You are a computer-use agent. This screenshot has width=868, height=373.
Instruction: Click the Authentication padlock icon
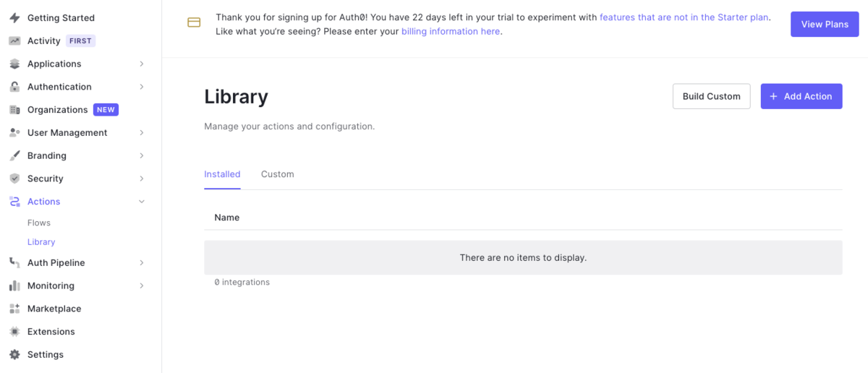pos(14,87)
